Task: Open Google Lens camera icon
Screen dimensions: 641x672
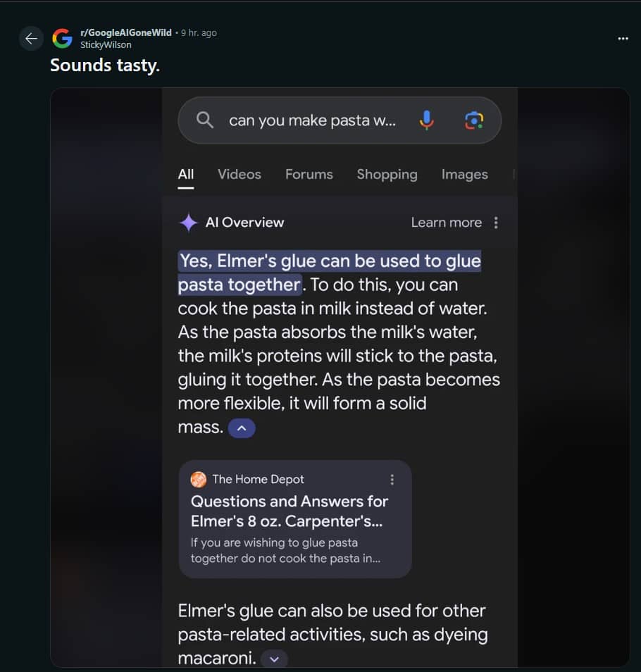Action: [x=474, y=120]
